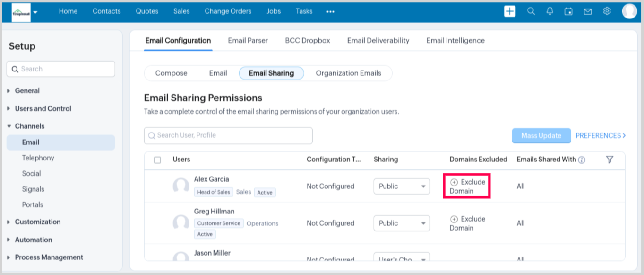
Task: Click the Search User, Profile field
Action: coord(228,135)
